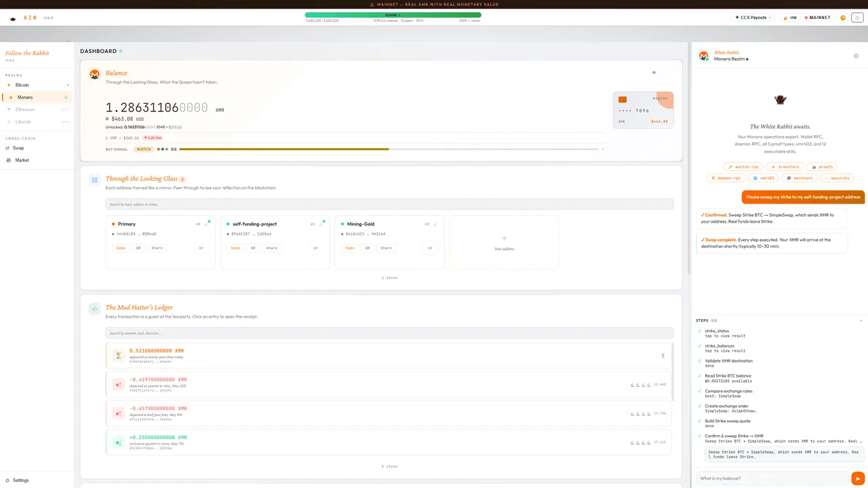The width and height of the screenshot is (868, 488).
Task: Open pending 0.521 XMR transaction
Action: point(389,356)
